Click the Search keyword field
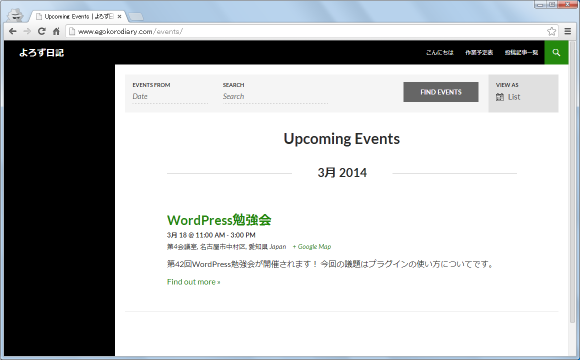This screenshot has height=360, width=580. (275, 97)
